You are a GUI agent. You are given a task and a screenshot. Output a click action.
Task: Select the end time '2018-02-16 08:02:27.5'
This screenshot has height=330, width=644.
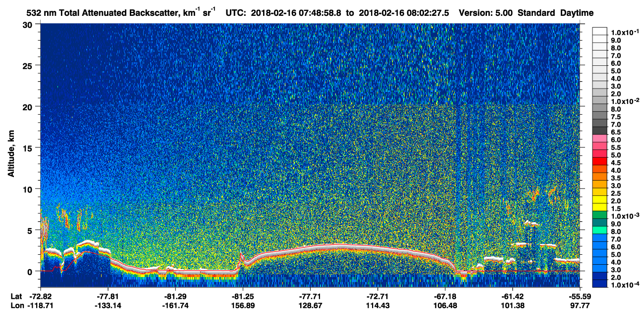pos(405,13)
